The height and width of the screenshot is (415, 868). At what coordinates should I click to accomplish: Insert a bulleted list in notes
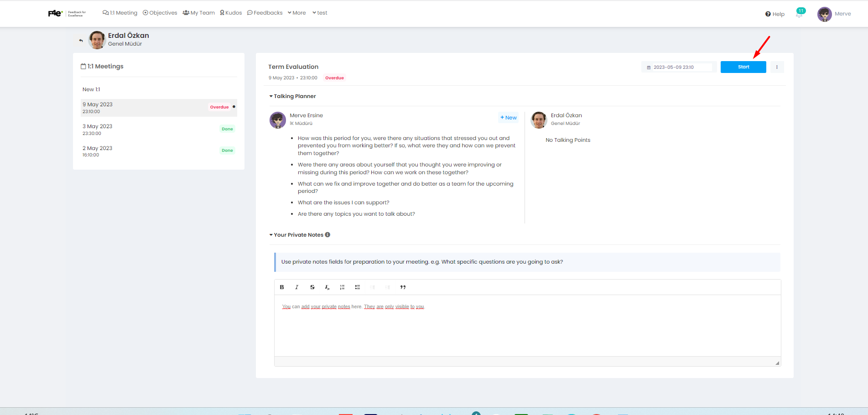pos(358,287)
